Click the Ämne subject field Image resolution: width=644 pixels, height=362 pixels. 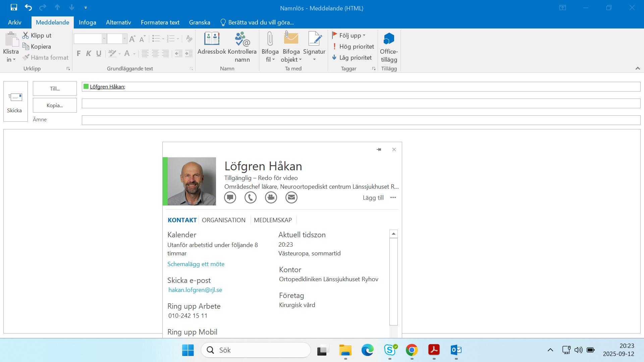coord(361,120)
